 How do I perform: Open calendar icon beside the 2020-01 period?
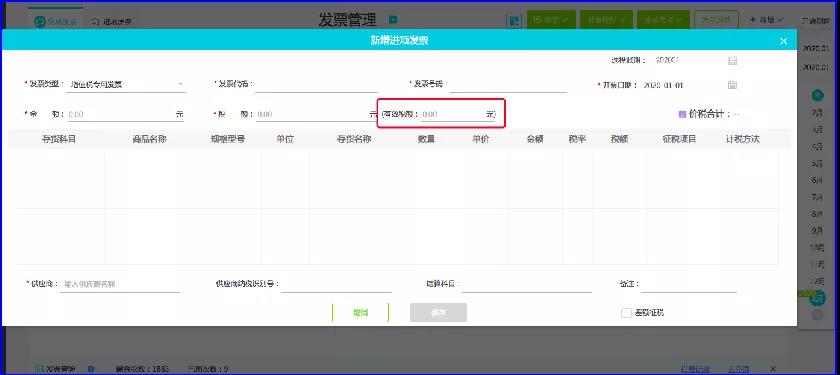pos(732,61)
